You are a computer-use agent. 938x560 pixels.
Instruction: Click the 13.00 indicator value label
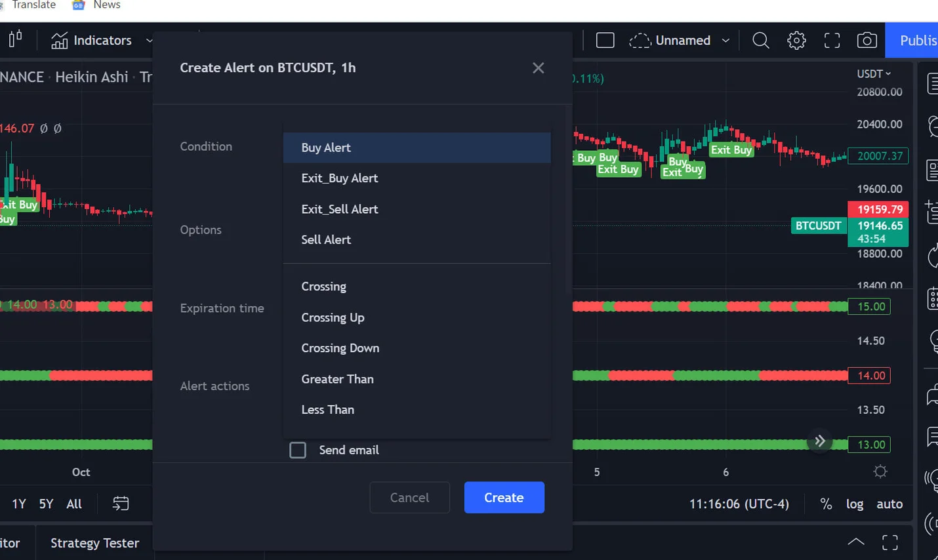[x=869, y=445]
